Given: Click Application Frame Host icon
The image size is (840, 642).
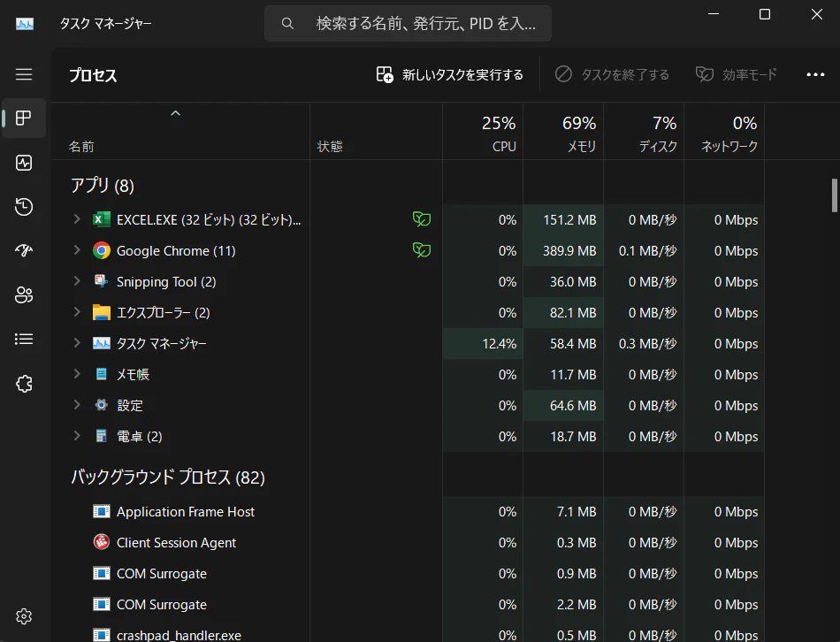Looking at the screenshot, I should [x=102, y=512].
